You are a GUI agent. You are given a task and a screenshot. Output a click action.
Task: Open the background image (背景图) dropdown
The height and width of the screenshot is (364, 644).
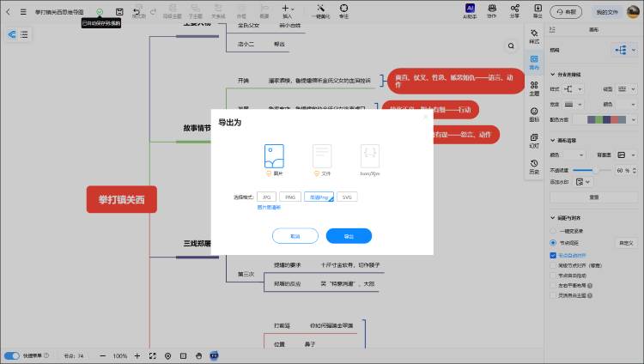pyautogui.click(x=627, y=155)
